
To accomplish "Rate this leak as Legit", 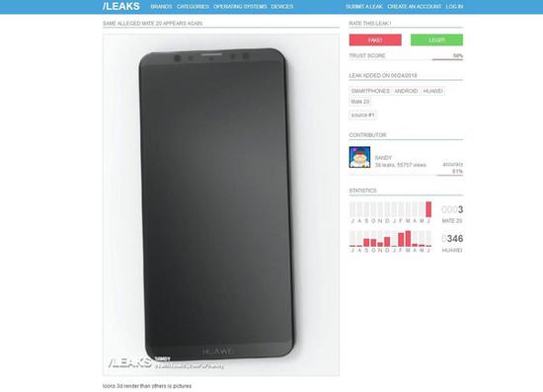I will (x=436, y=39).
